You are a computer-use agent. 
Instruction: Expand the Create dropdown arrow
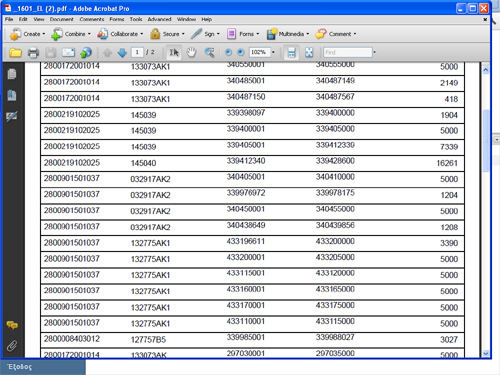(44, 34)
